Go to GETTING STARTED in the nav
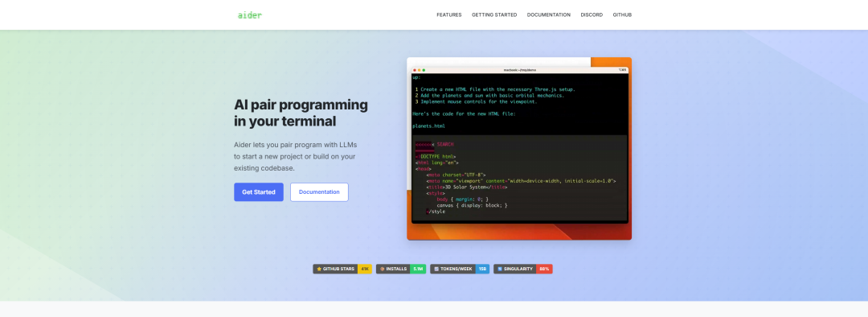The height and width of the screenshot is (317, 868). tap(494, 15)
